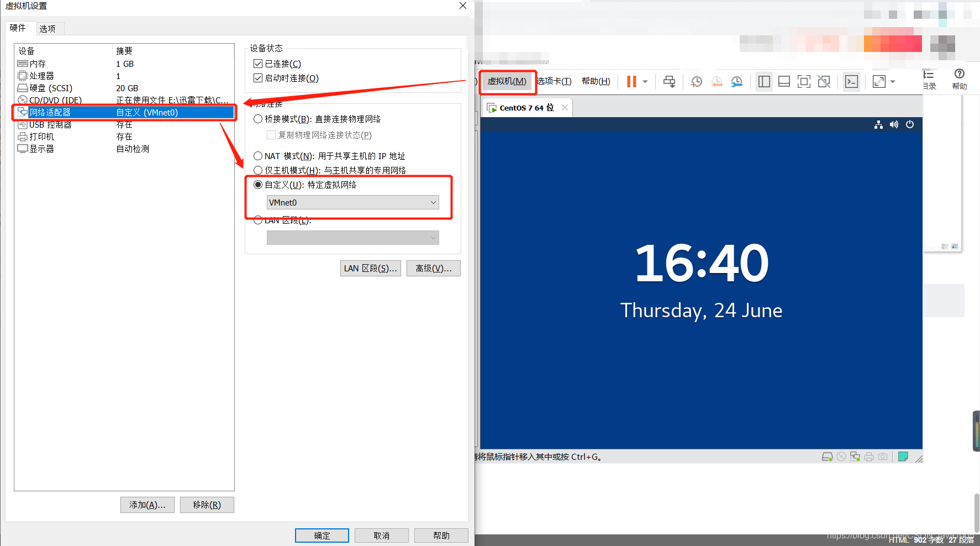Close the 虚拟机设置 dialog

click(463, 6)
